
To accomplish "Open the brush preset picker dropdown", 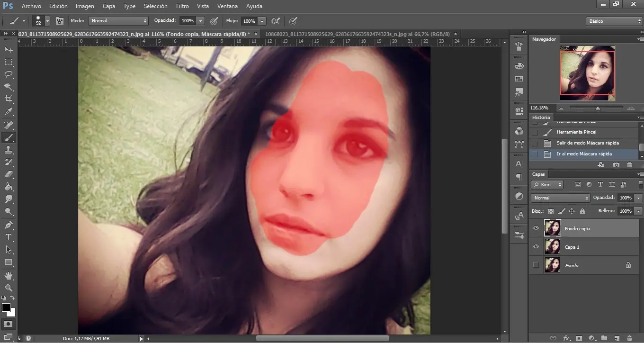I will (47, 21).
